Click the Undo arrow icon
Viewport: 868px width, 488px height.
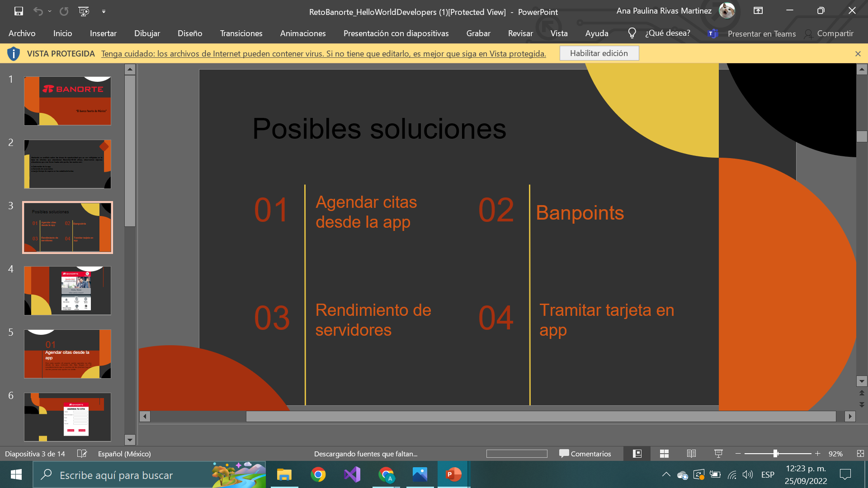point(38,11)
